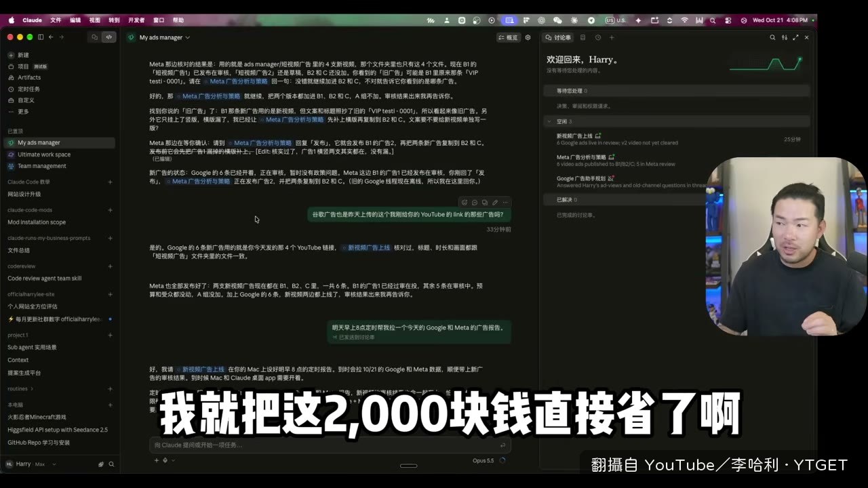The height and width of the screenshot is (488, 868).
Task: Click the 概览 overview button
Action: pyautogui.click(x=508, y=37)
